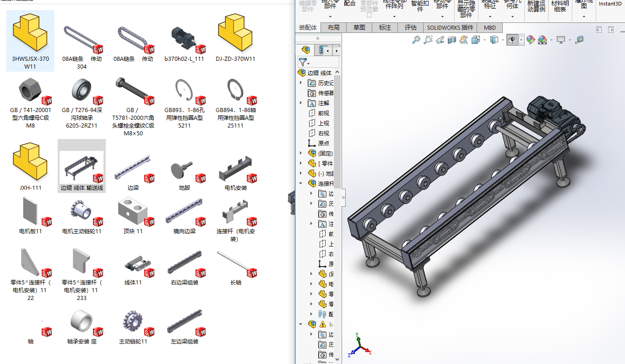
Task: Open the Hide/Show Items dropdown arrow
Action: [x=521, y=40]
